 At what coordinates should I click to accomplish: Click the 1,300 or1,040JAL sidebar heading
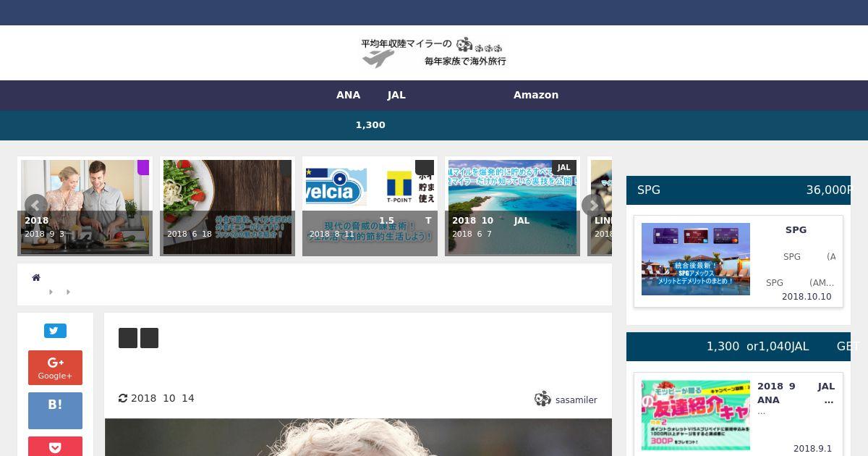(739, 347)
